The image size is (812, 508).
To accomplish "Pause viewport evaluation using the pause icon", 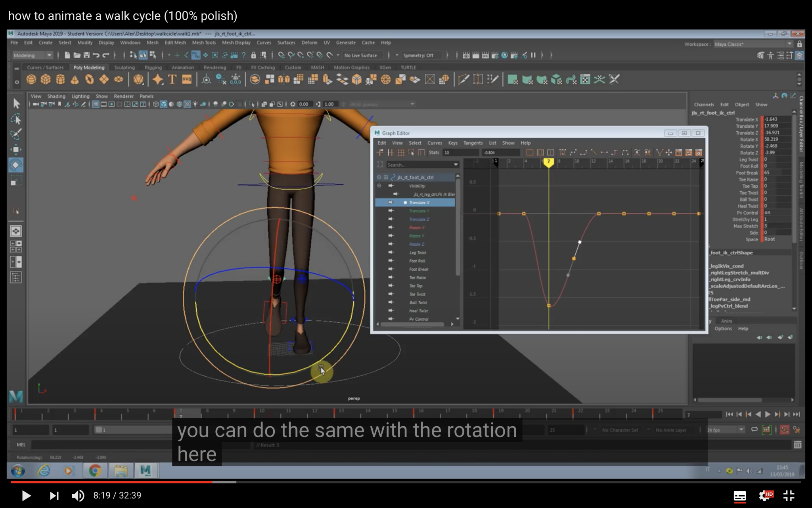I will [533, 55].
